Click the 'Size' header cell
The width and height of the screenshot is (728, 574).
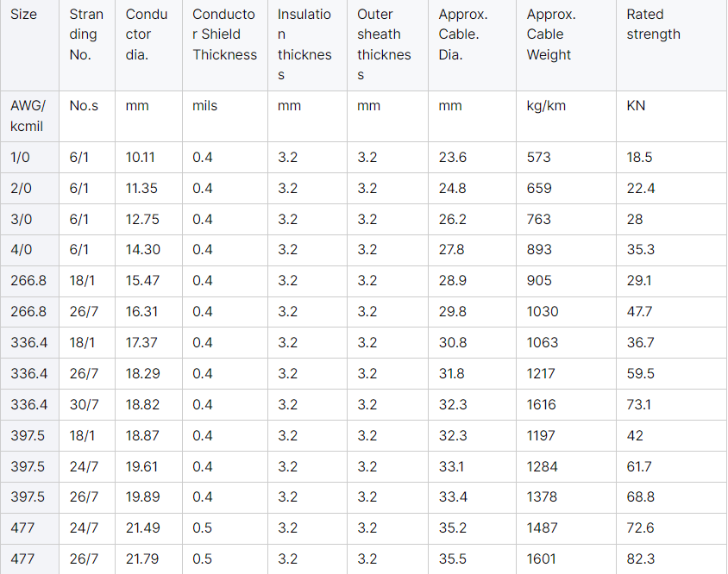click(x=23, y=15)
